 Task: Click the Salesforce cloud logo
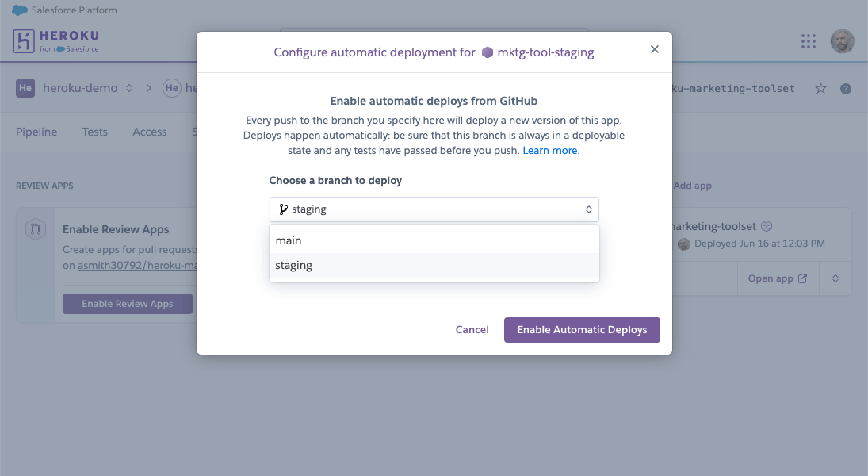click(x=19, y=10)
